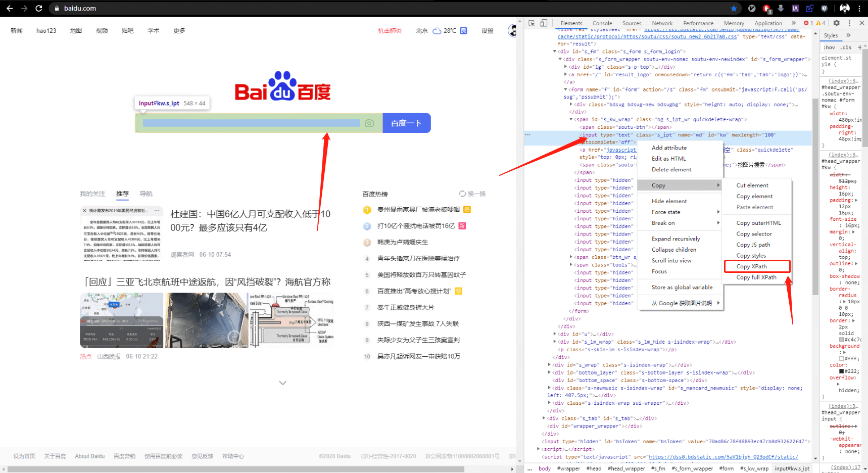Click the red error count indicator

point(808,23)
